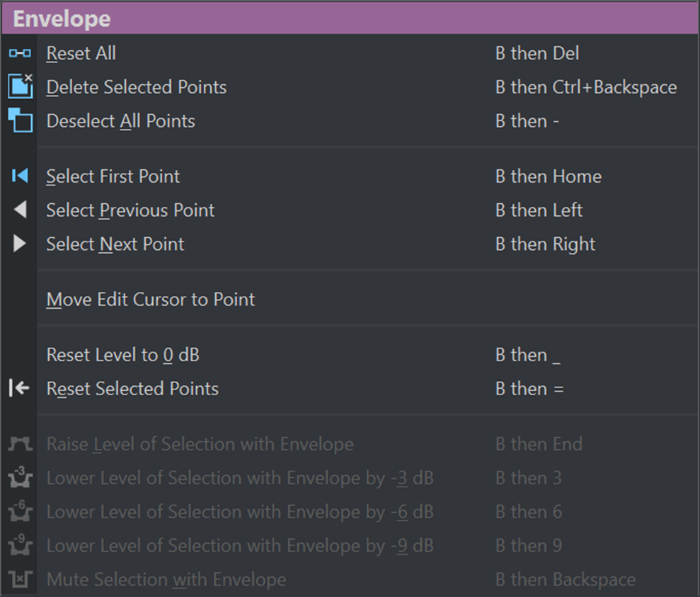The width and height of the screenshot is (700, 597).
Task: Click the left arrow Previous Point icon
Action: click(20, 210)
